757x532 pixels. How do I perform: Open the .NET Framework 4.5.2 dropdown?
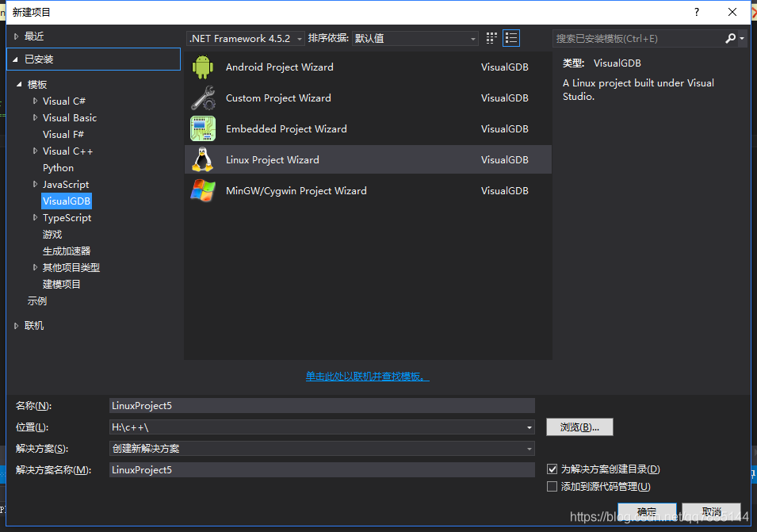pyautogui.click(x=246, y=39)
